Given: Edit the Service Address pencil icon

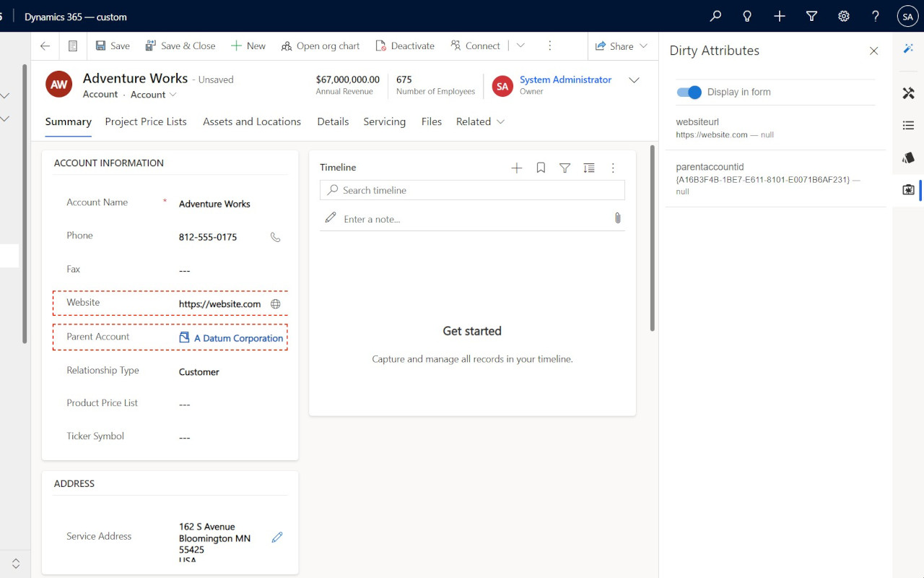Looking at the screenshot, I should [276, 537].
